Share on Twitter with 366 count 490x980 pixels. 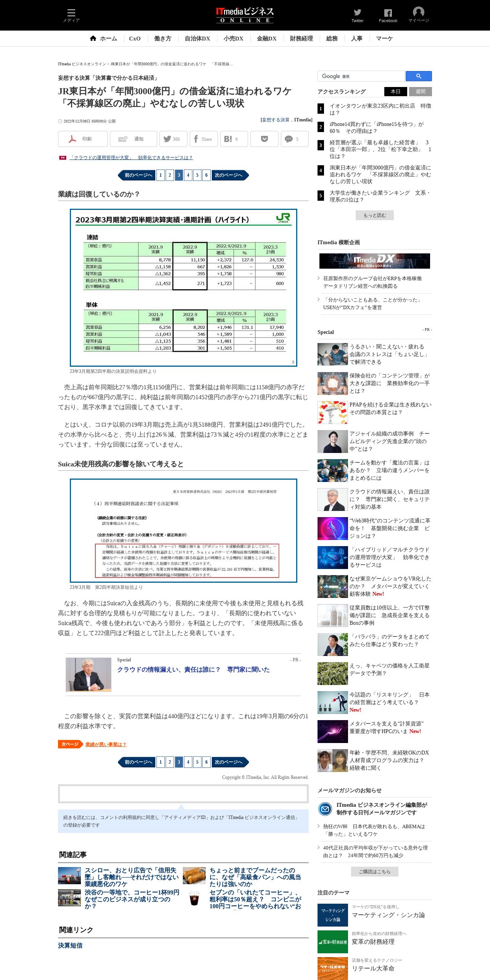173,139
